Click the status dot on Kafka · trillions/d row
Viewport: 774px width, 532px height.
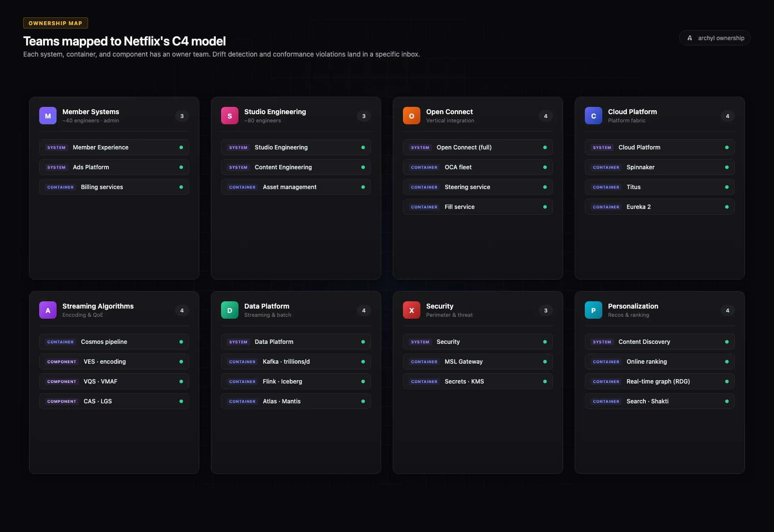point(363,362)
